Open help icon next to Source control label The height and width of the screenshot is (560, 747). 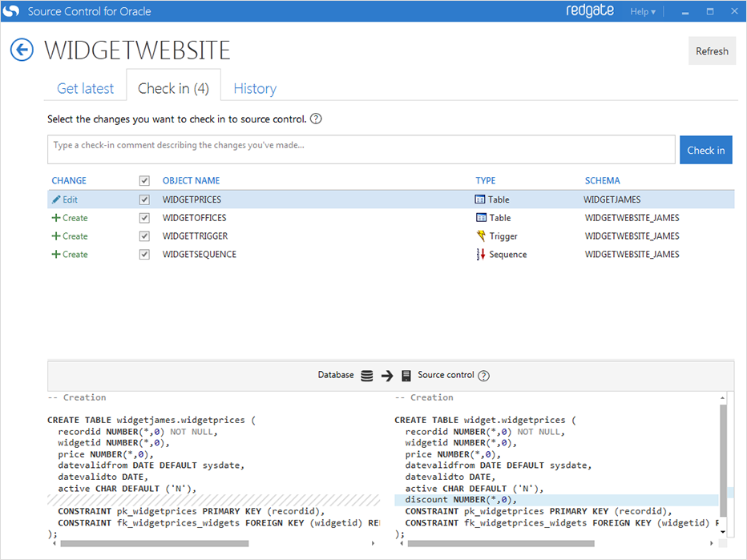click(483, 376)
